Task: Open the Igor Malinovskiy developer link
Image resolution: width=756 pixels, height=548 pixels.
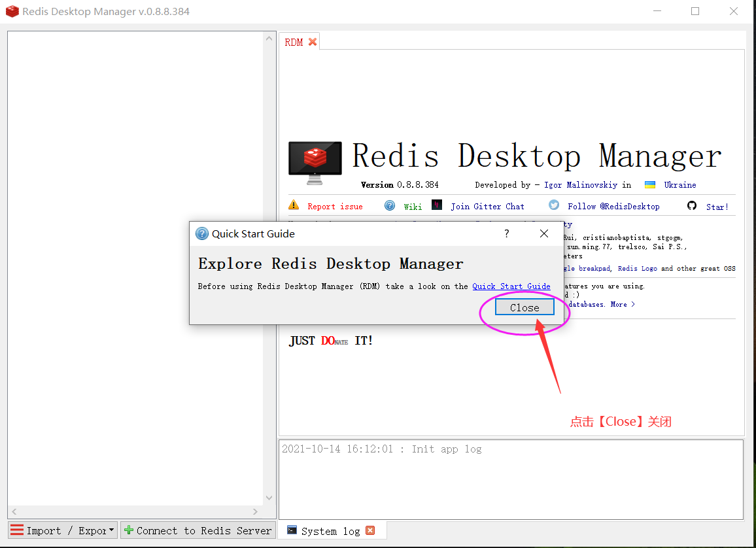Action: (x=581, y=185)
